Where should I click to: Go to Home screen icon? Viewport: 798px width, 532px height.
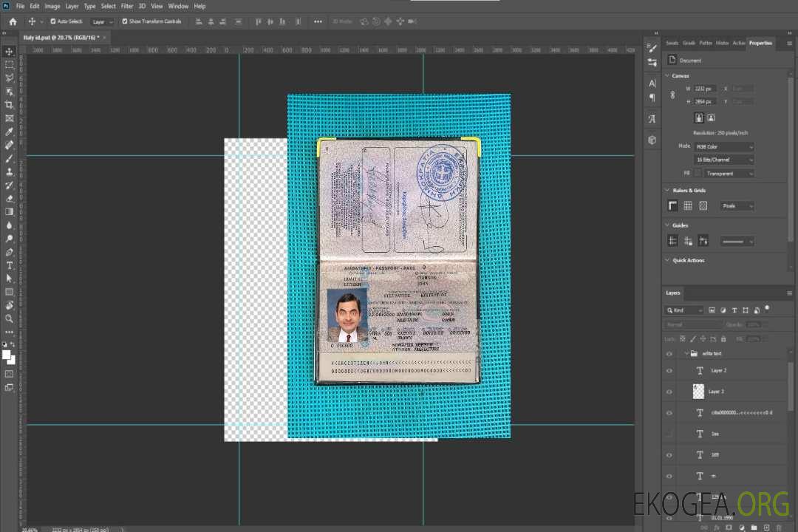13,21
